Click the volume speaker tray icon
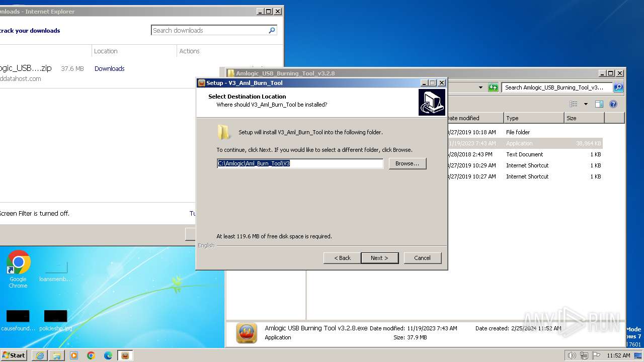The width and height of the screenshot is (644, 362). click(x=572, y=355)
